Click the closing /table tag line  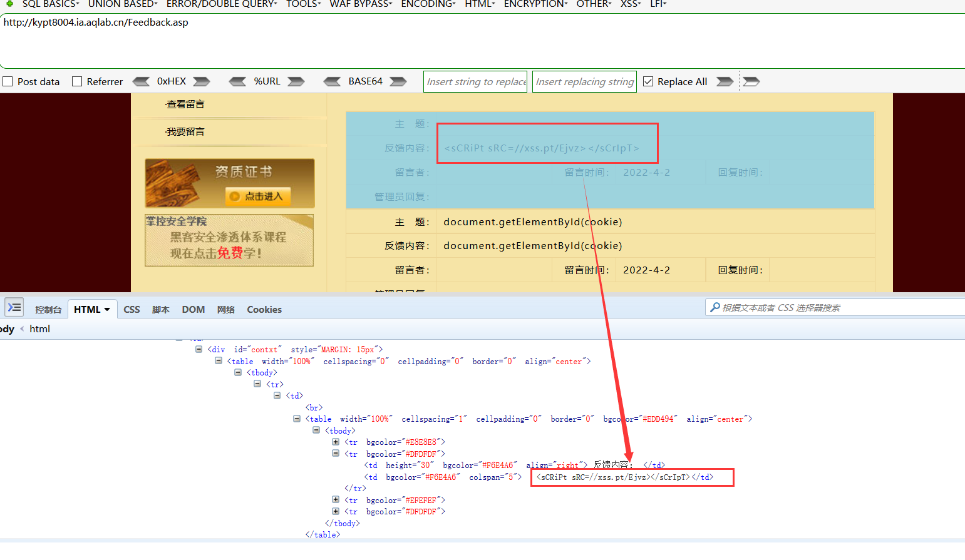coord(323,535)
